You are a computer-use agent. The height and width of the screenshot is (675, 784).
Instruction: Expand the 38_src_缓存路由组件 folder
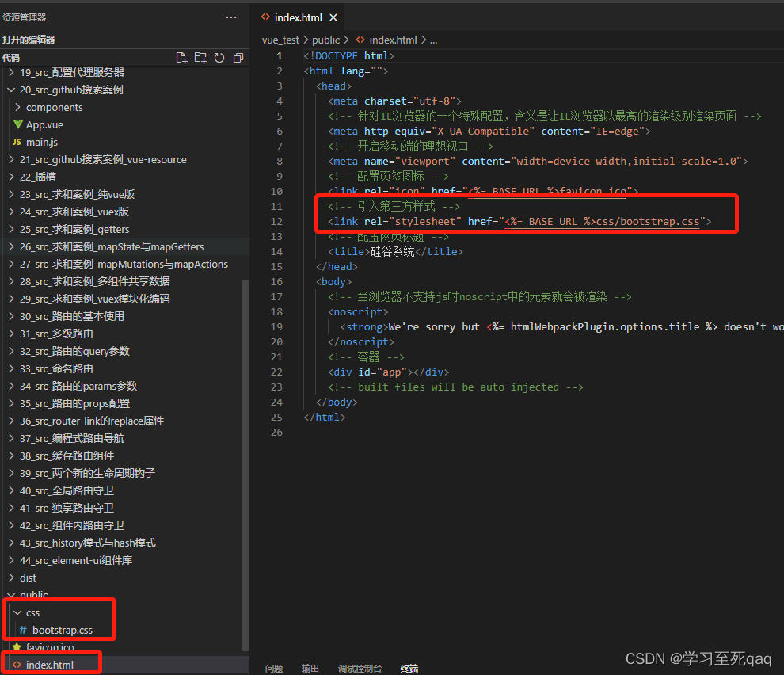(67, 456)
